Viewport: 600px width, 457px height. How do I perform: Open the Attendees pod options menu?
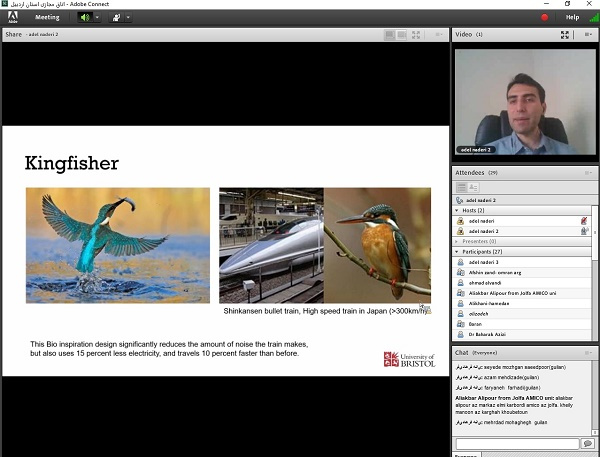pyautogui.click(x=589, y=173)
